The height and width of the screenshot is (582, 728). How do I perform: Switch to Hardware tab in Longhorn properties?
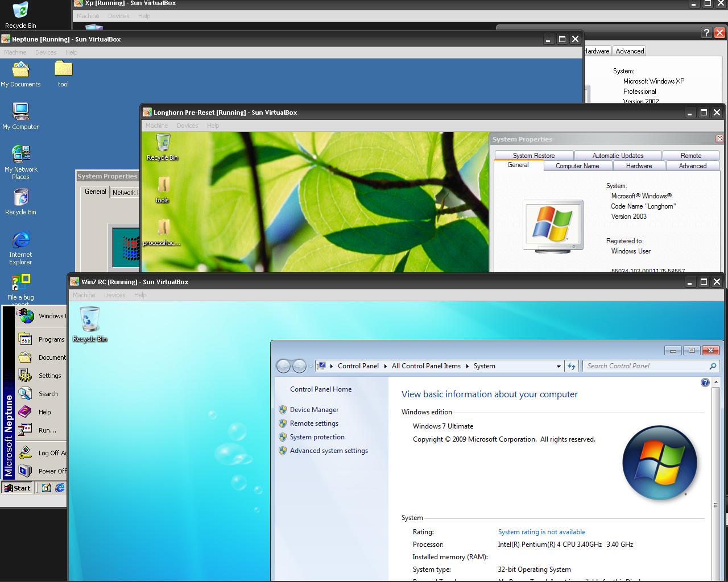tap(639, 166)
